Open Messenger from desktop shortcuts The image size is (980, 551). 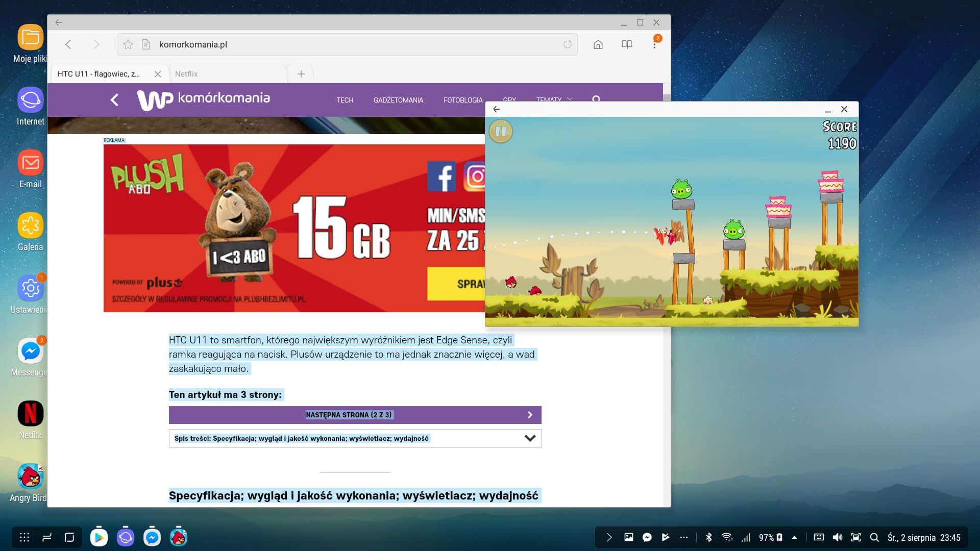click(30, 351)
